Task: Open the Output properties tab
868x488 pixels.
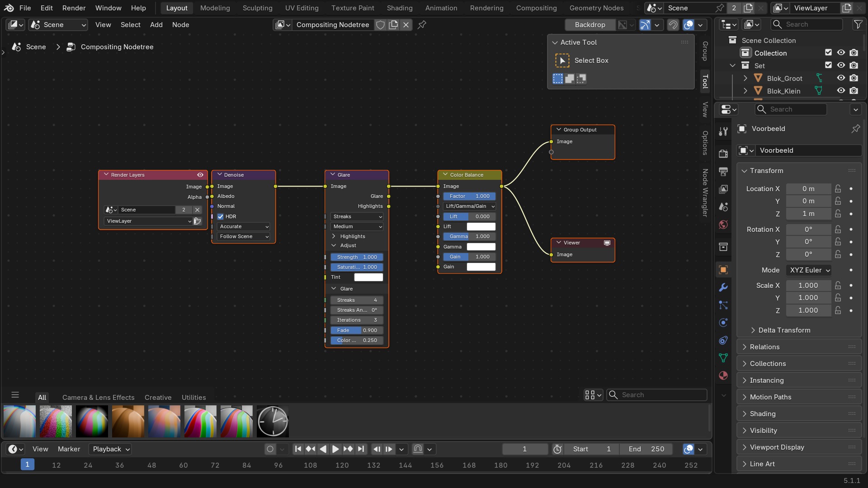Action: click(723, 171)
